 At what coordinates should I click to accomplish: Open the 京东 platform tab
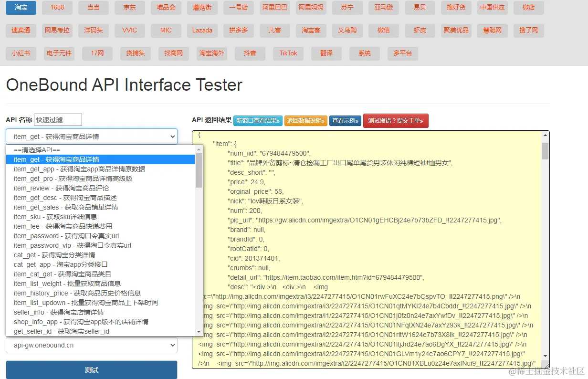(130, 8)
